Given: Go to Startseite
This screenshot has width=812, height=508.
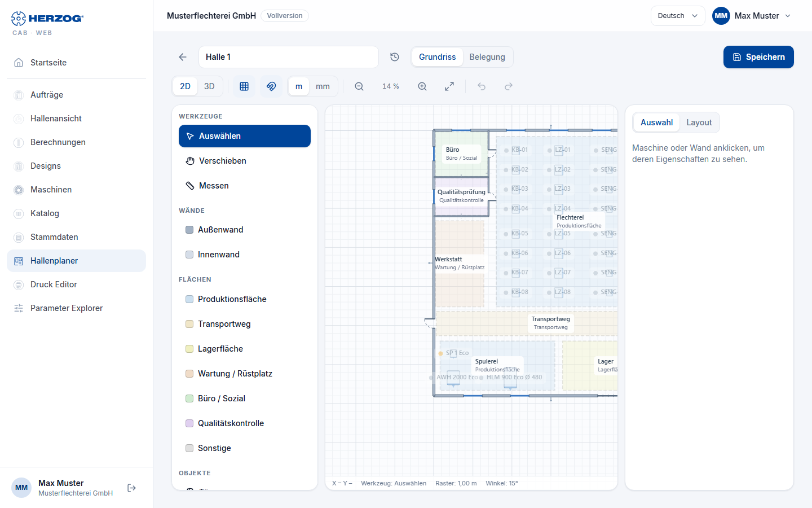Looking at the screenshot, I should tap(76, 63).
